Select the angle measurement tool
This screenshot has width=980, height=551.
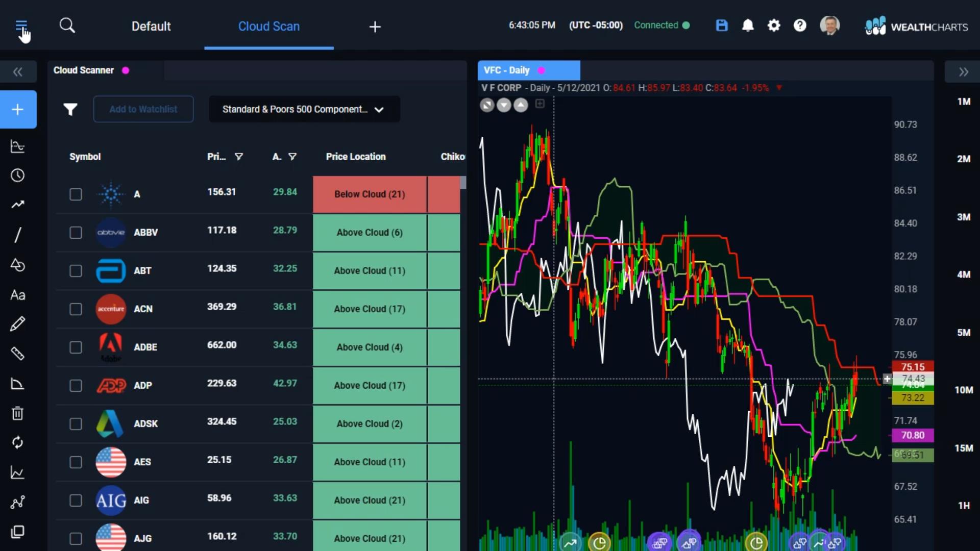coord(18,384)
